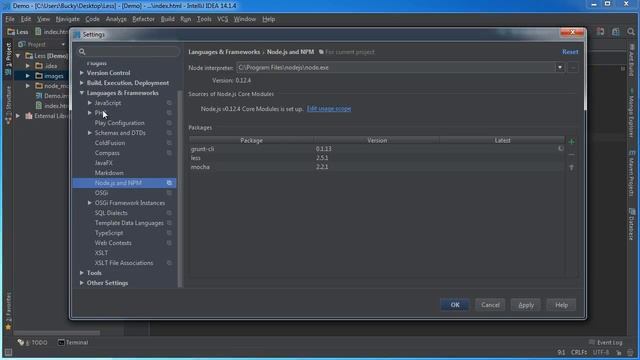Screen dimensions: 640x360
Task: Click the Apply button
Action: pyautogui.click(x=526, y=305)
